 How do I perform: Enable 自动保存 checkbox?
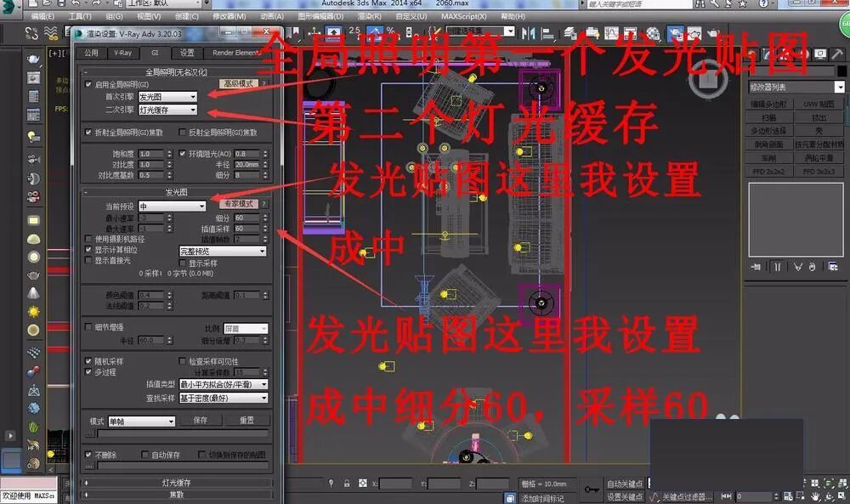click(x=144, y=454)
